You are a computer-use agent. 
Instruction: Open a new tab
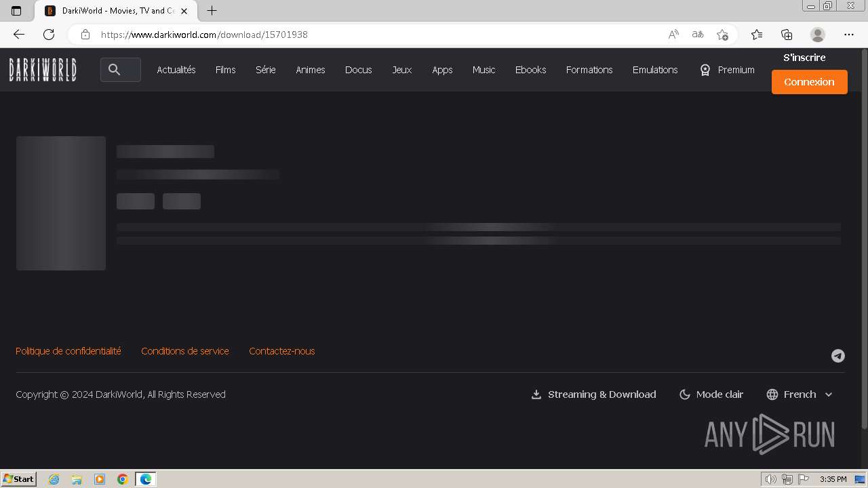[212, 11]
